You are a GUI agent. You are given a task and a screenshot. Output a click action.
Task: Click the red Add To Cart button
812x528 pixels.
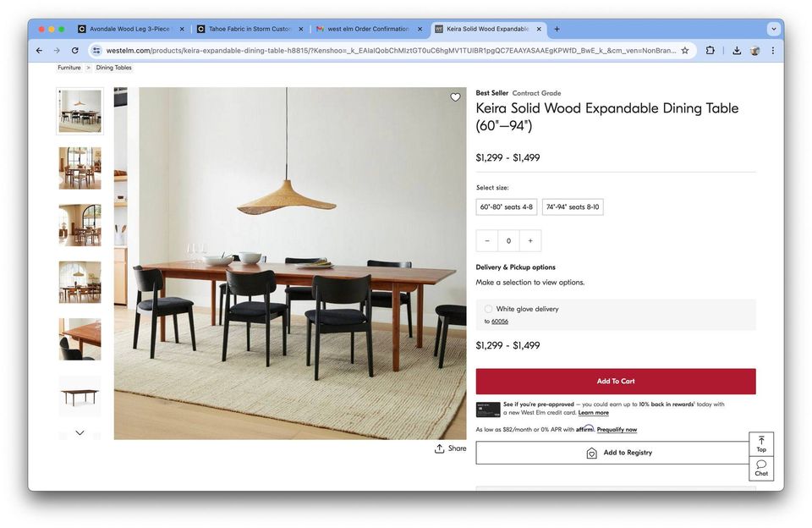click(616, 381)
